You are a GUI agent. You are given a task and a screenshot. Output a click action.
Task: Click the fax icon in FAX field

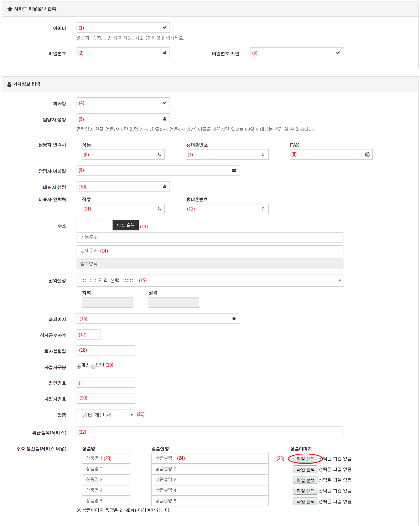click(367, 154)
